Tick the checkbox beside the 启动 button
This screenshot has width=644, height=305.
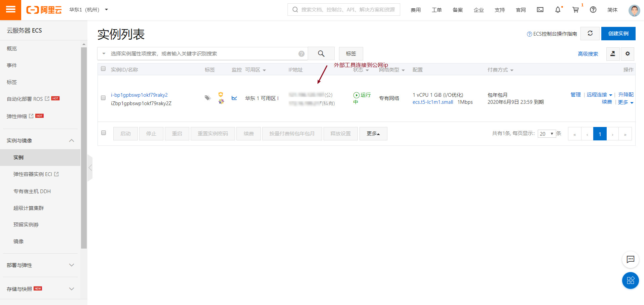coord(104,133)
